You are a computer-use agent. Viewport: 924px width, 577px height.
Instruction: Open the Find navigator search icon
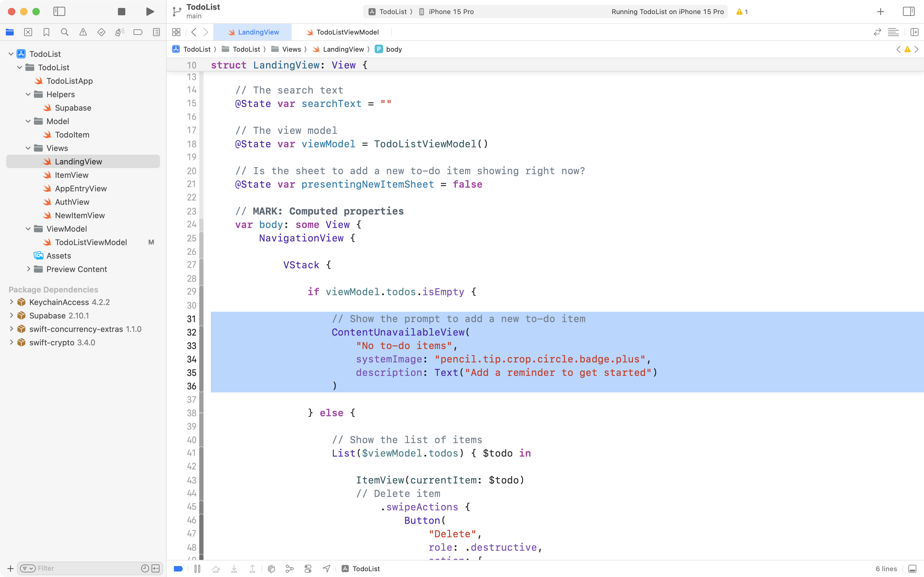pyautogui.click(x=64, y=32)
